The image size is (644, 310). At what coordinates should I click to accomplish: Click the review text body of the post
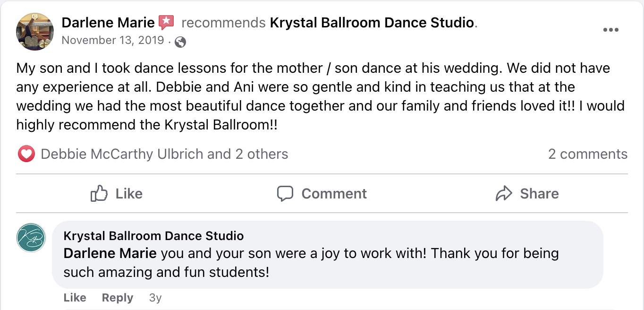(x=312, y=96)
